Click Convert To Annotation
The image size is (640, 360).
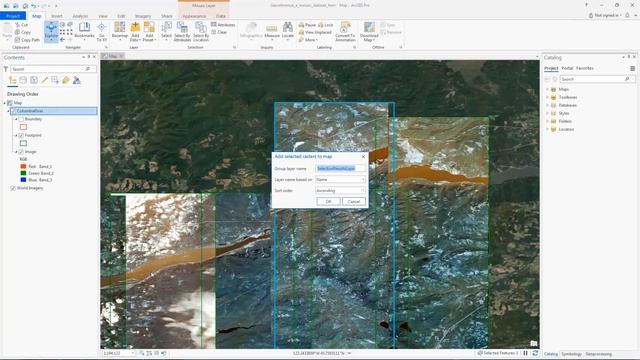[345, 31]
